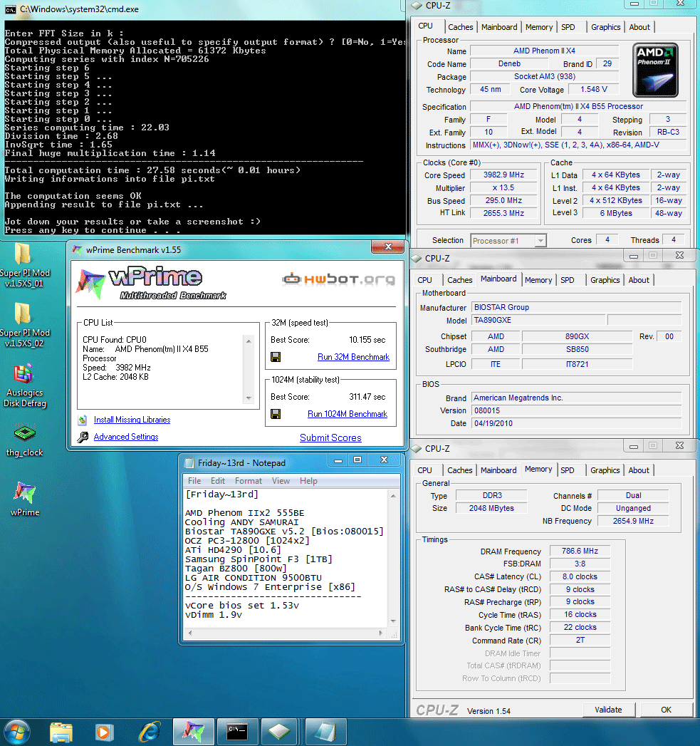Click Run 32M Benchmark link
700x746 pixels.
[353, 357]
